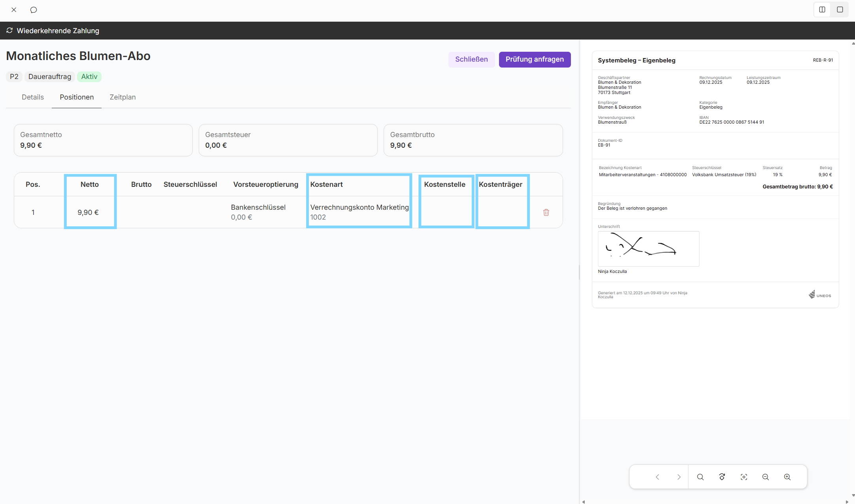
Task: Select the empty Kostenstelle cell
Action: [446, 212]
